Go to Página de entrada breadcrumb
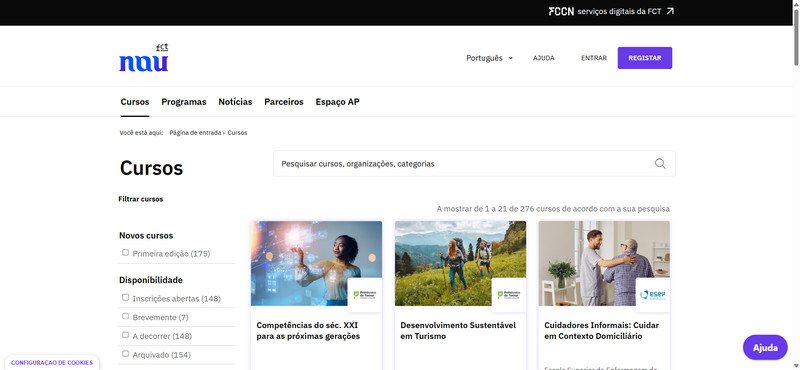800x370 pixels. click(x=195, y=133)
